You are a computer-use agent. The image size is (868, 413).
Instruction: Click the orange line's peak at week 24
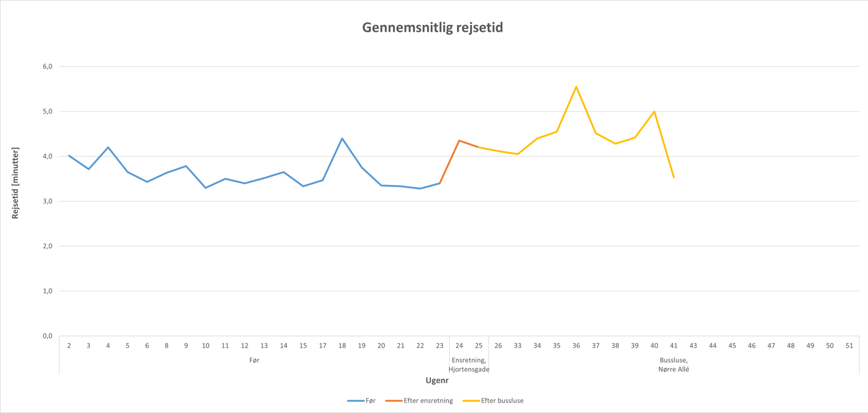coord(459,141)
